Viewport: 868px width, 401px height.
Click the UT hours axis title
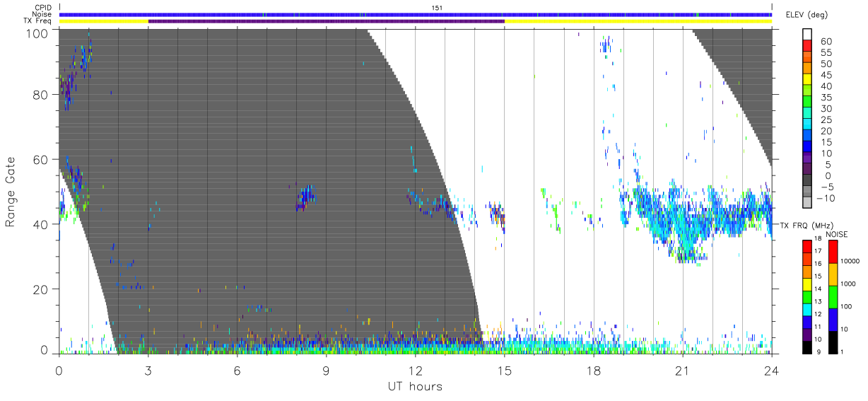pyautogui.click(x=414, y=387)
